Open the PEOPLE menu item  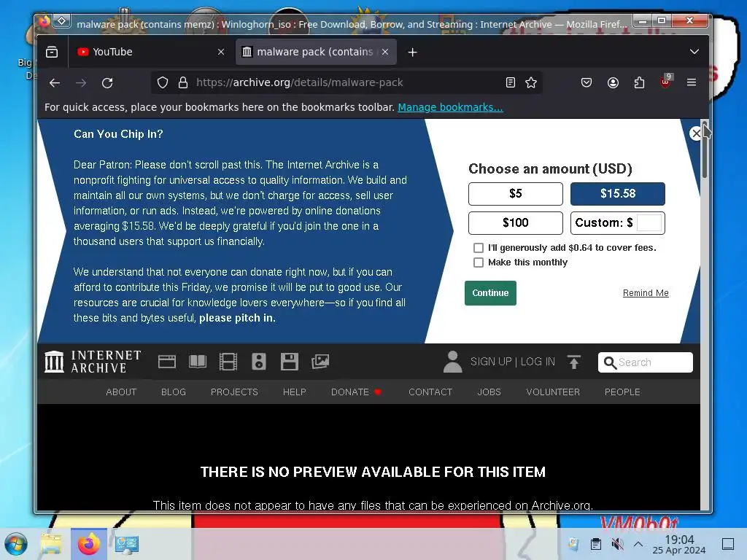tap(622, 392)
